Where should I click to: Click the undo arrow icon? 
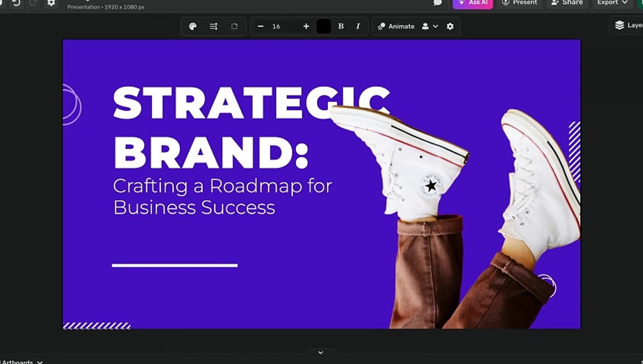coord(16,3)
